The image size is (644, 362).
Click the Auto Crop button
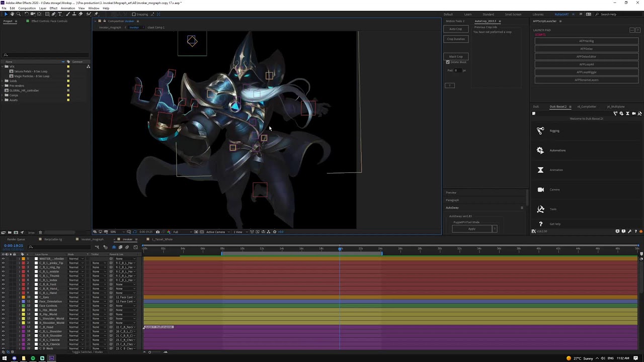click(x=456, y=29)
